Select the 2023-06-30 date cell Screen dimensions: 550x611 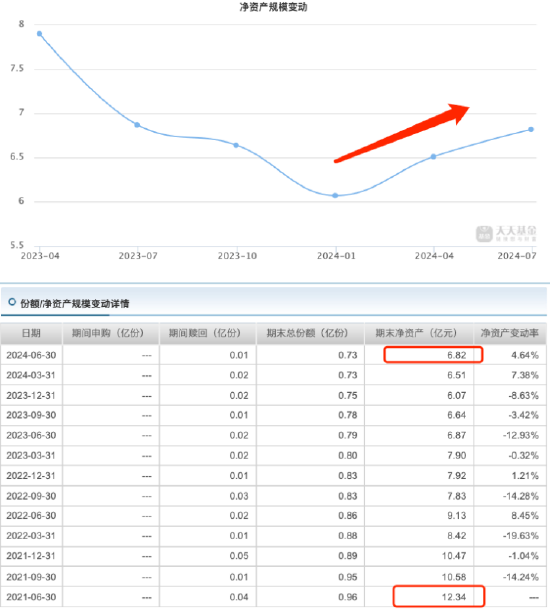[31, 435]
